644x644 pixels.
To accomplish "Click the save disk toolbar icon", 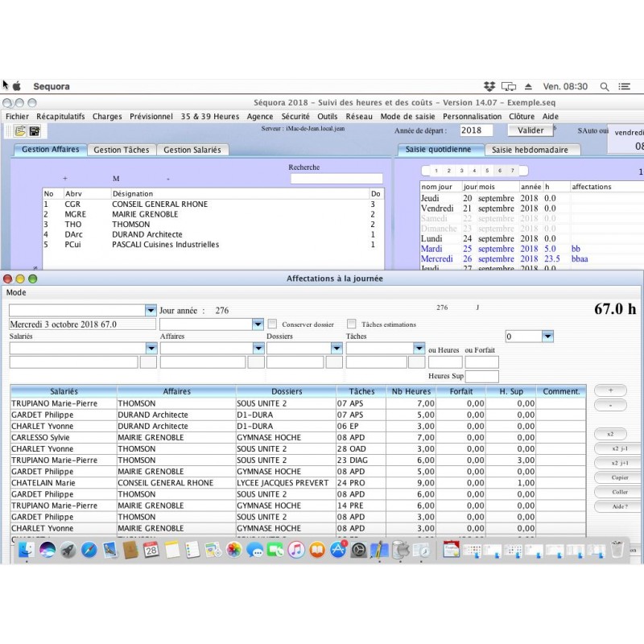I will (x=35, y=131).
